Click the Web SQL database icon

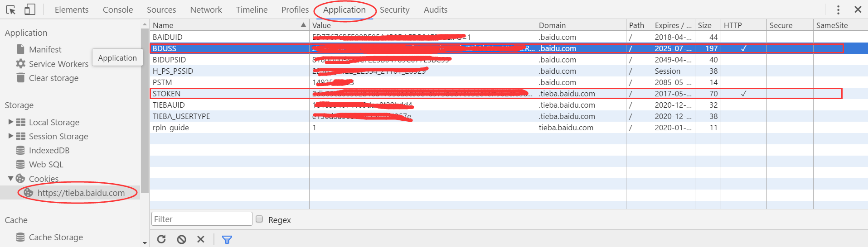20,164
